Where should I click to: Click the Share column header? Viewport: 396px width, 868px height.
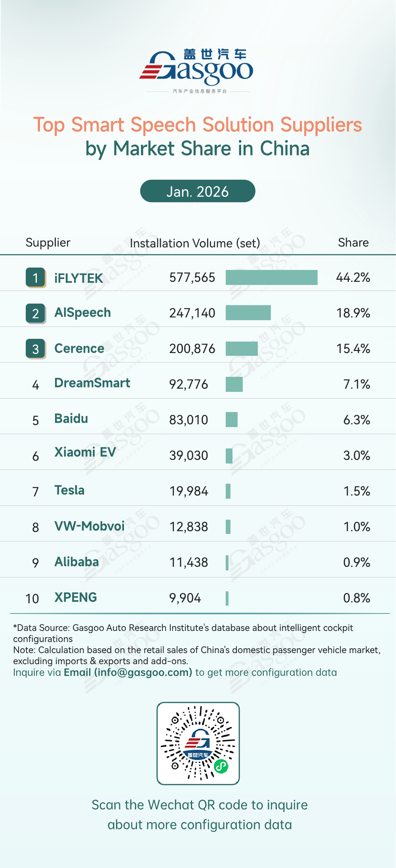(353, 242)
